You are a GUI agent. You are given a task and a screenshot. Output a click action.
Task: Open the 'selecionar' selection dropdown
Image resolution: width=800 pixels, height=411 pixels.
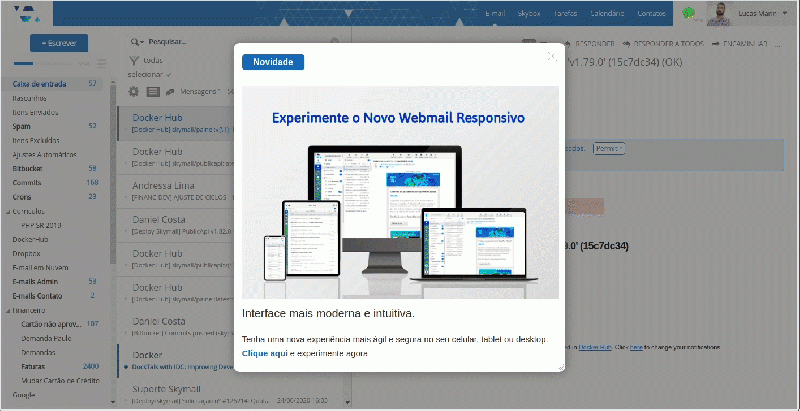point(149,74)
